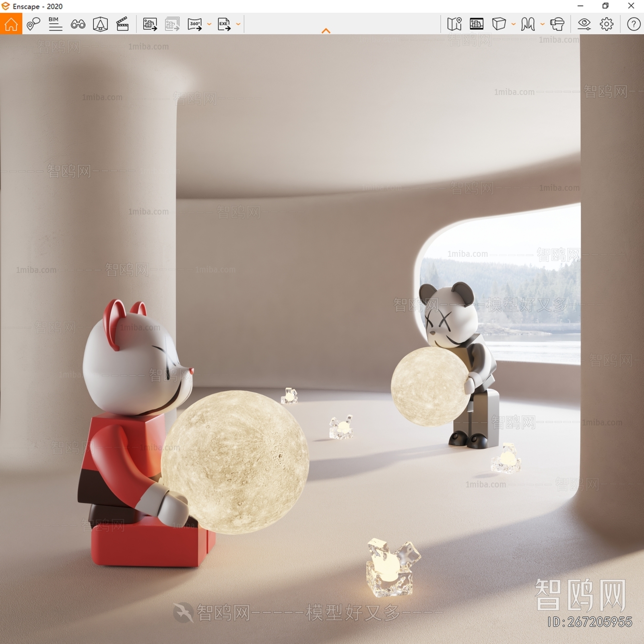Screen dimensions: 644x644
Task: Expand the light view mode dropdown arrow
Action: click(x=542, y=24)
